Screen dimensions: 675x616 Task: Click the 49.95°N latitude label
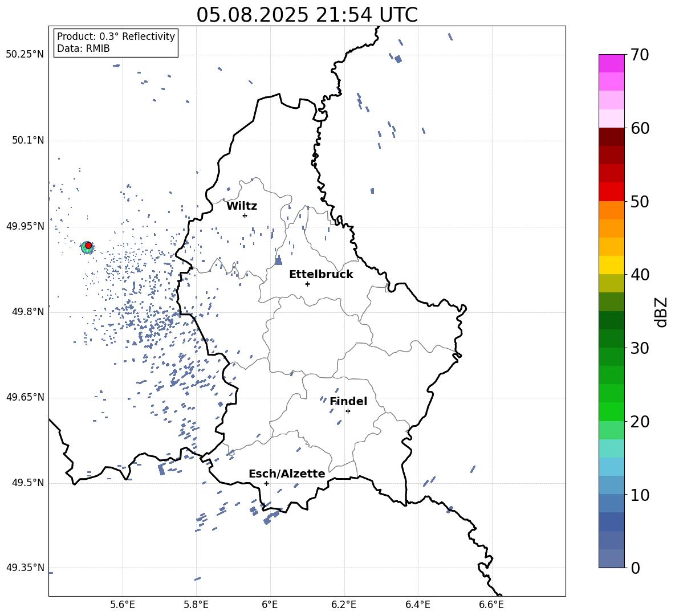tap(25, 226)
